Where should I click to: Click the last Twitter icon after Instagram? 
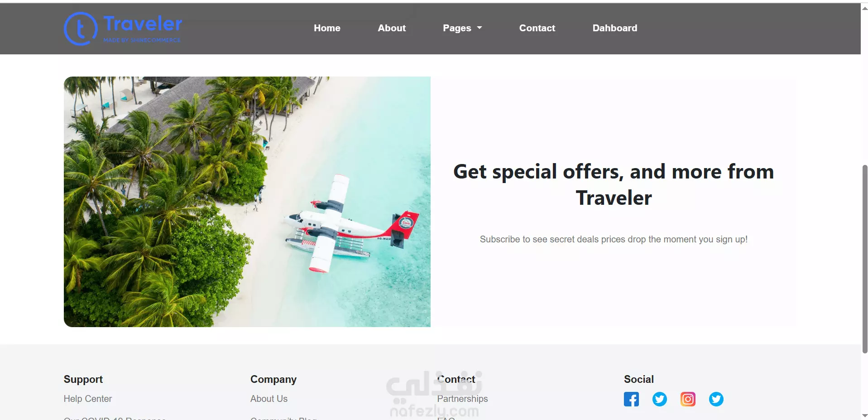point(716,399)
